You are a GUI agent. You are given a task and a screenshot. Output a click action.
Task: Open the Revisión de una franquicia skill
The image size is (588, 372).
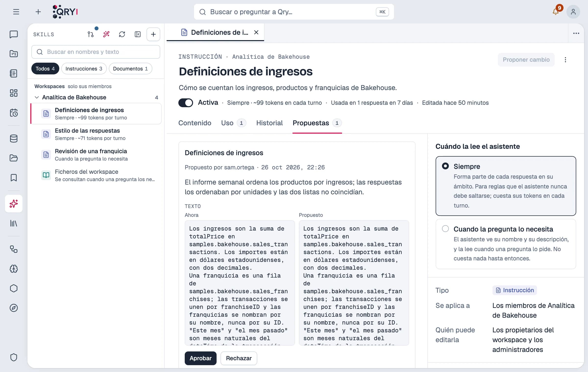[96, 155]
